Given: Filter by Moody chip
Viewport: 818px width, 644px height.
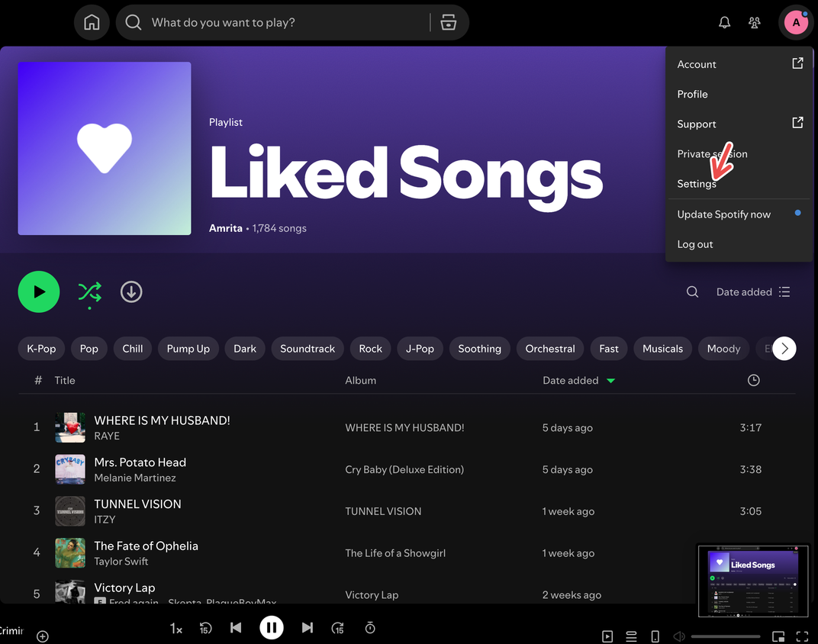Looking at the screenshot, I should tap(723, 349).
